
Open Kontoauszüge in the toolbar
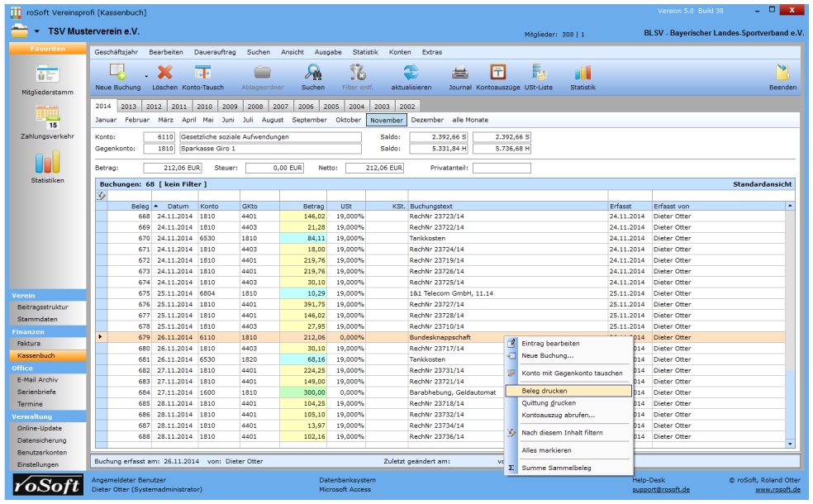pos(498,73)
